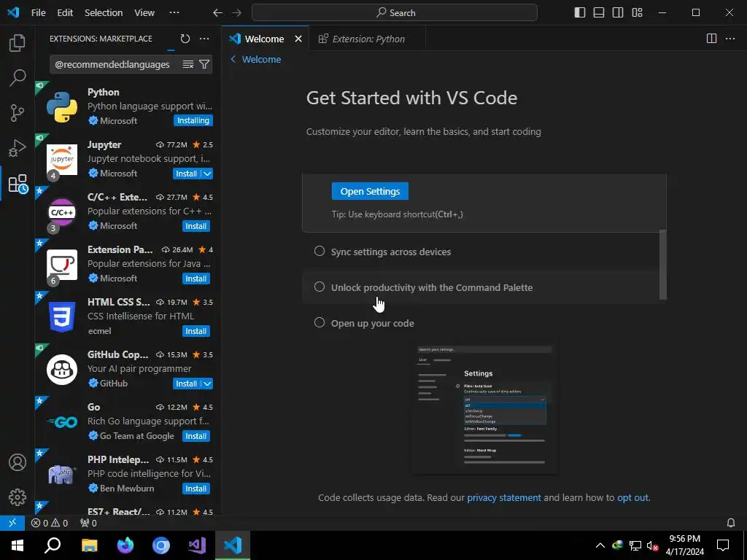
Task: Open the Jupyter extension entry
Action: 127,159
